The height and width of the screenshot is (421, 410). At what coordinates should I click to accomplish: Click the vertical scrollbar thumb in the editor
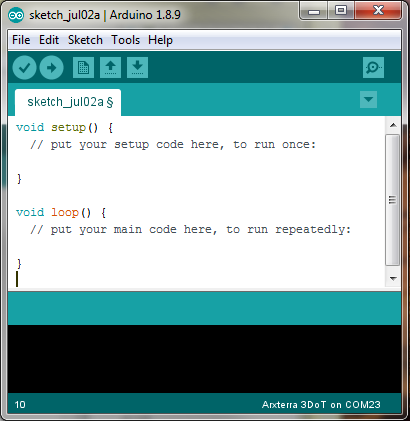(393, 200)
